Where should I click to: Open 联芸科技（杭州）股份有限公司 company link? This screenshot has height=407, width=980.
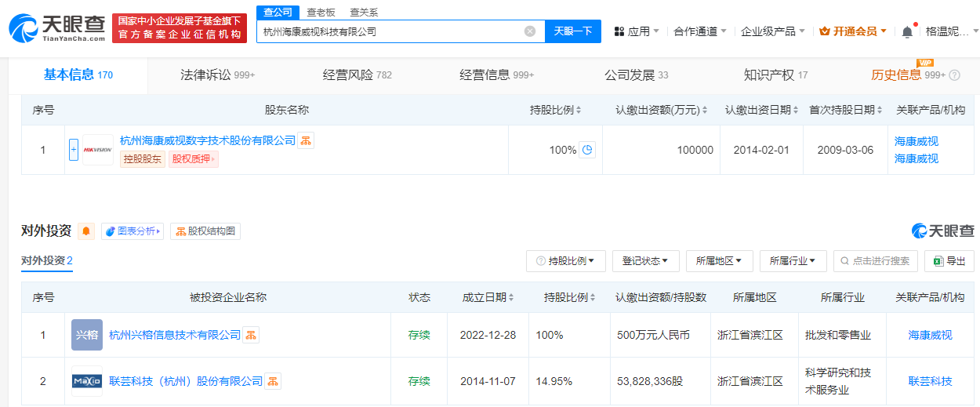tap(186, 381)
